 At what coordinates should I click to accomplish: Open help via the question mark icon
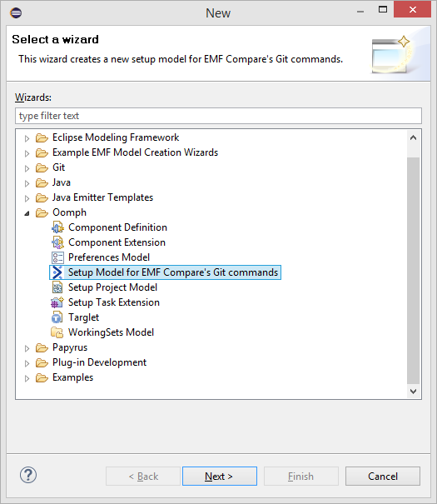[28, 475]
